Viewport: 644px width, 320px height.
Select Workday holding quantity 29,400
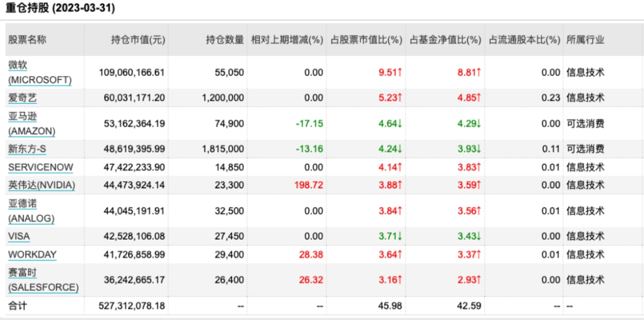point(229,255)
